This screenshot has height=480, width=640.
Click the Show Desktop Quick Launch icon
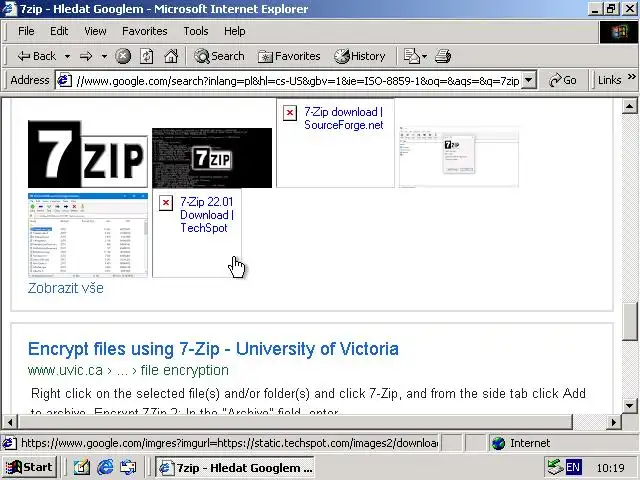(82, 467)
